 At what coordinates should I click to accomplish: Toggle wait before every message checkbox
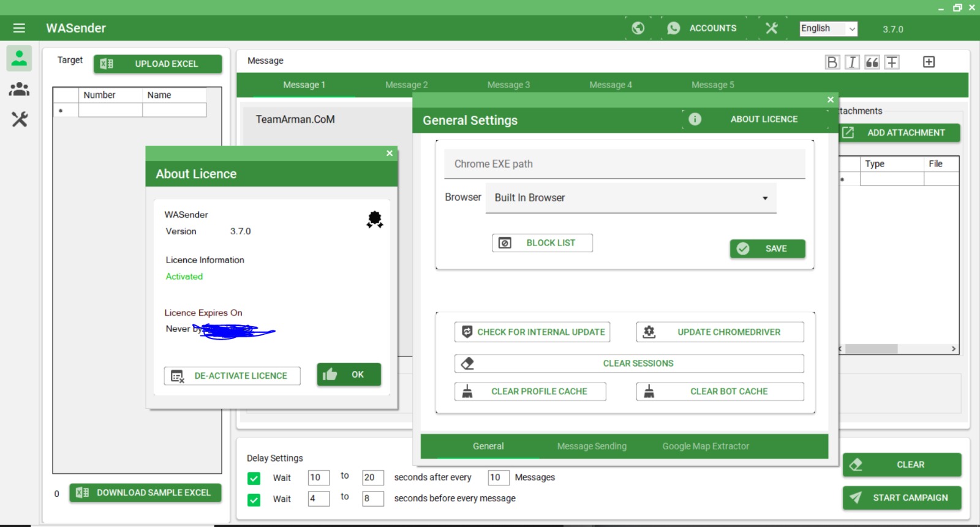pyautogui.click(x=254, y=499)
